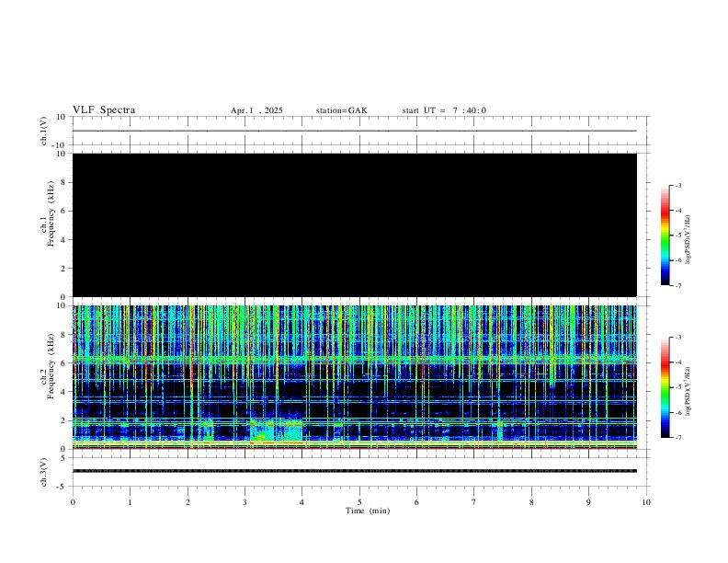Click the "5" tick on the Time axis
The height and width of the screenshot is (563, 728).
click(x=359, y=502)
